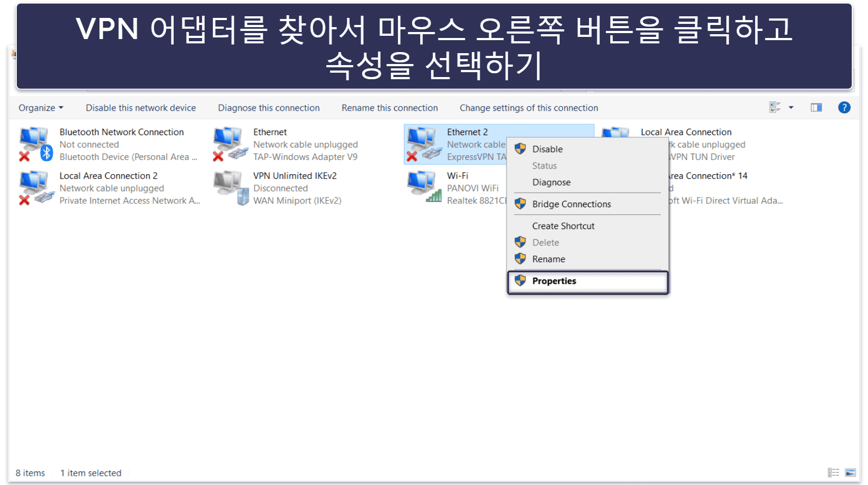Click the shield icon beside Delete
The width and height of the screenshot is (868, 485).
point(520,242)
